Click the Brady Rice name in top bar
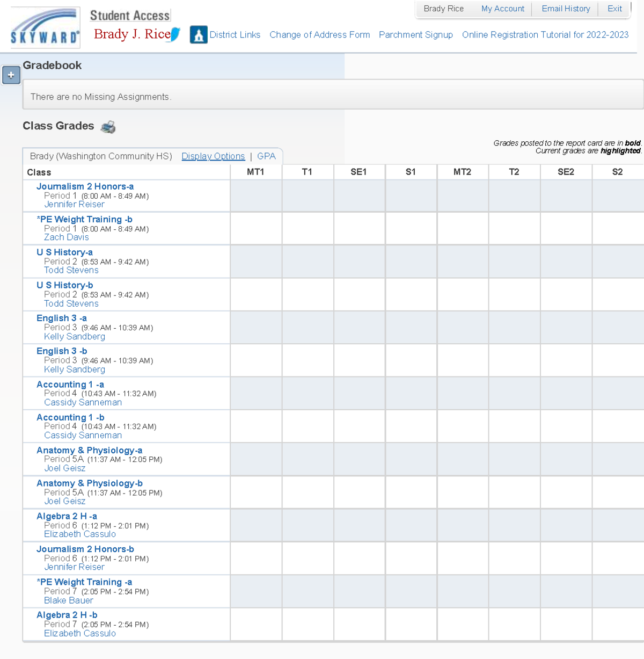Screen dimensions: 644x659 (x=443, y=9)
